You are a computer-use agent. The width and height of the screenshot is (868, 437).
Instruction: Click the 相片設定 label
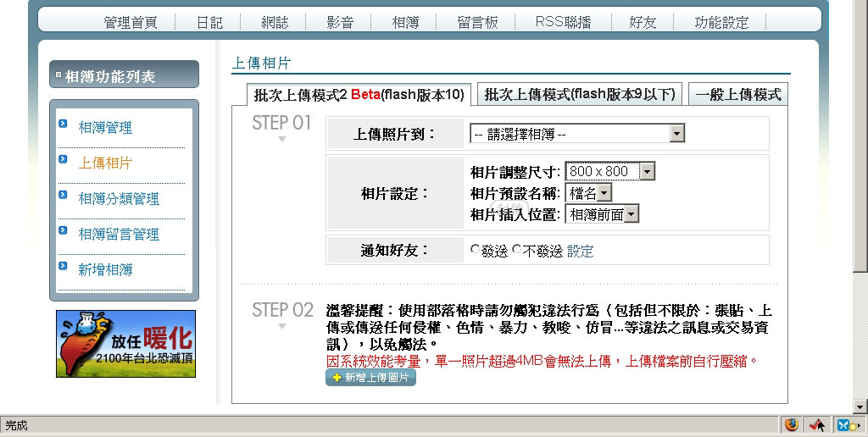tap(395, 194)
